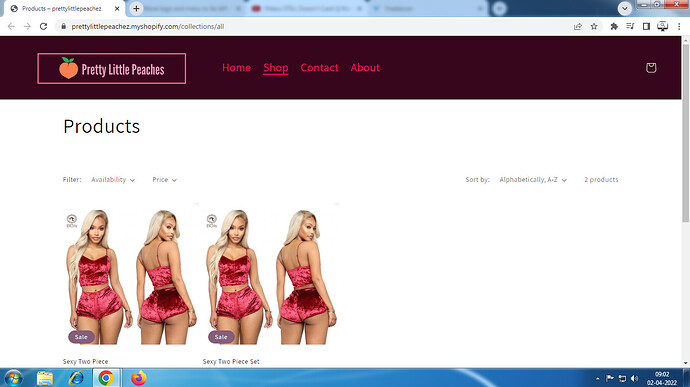Reload the page with the refresh icon
The image size is (690, 387).
(43, 26)
